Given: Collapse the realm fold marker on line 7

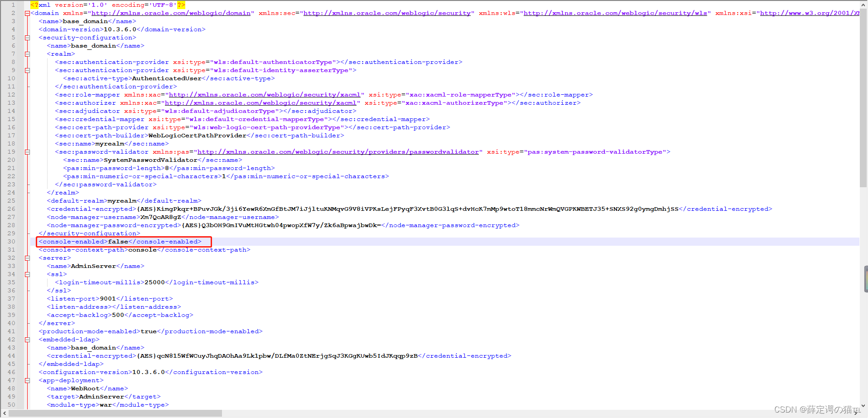Looking at the screenshot, I should click(x=27, y=54).
